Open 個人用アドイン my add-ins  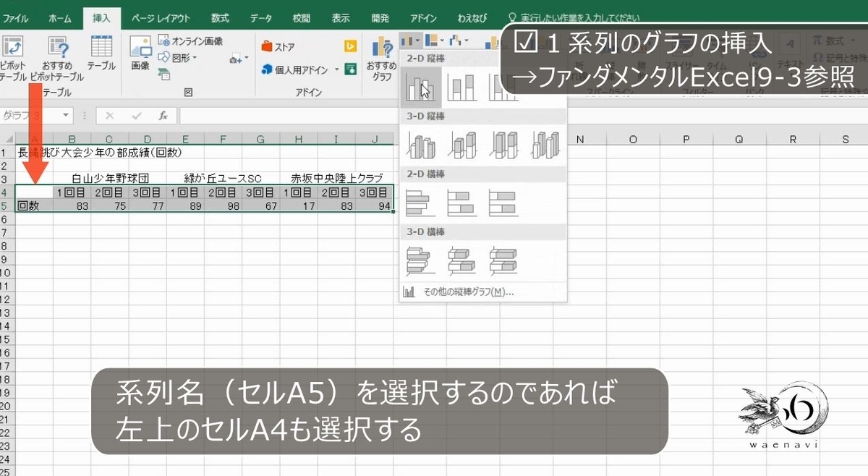pyautogui.click(x=295, y=70)
